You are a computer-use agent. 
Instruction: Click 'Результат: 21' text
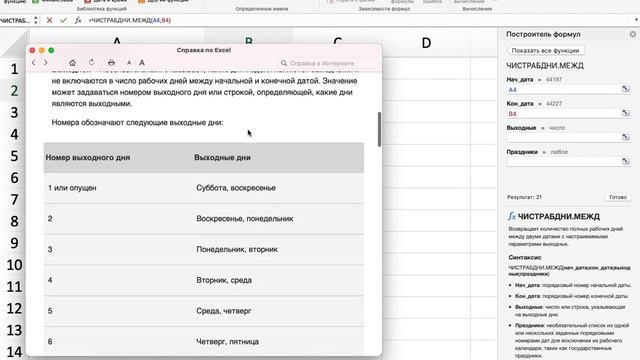click(524, 197)
